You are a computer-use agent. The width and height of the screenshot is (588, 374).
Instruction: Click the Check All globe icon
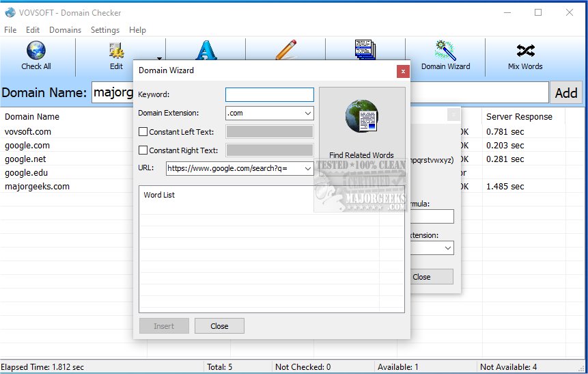[x=36, y=51]
